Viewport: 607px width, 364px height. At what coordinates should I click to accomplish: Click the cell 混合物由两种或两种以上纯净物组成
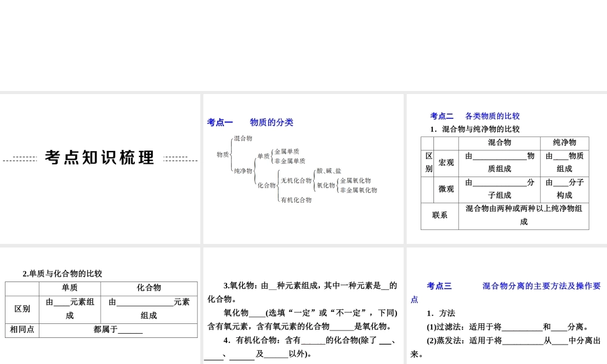click(524, 215)
